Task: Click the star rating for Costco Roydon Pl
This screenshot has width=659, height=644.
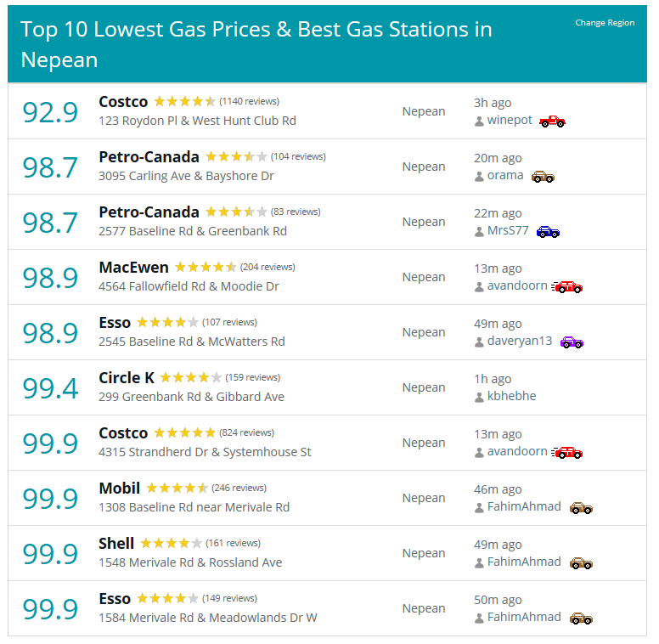Action: [185, 101]
